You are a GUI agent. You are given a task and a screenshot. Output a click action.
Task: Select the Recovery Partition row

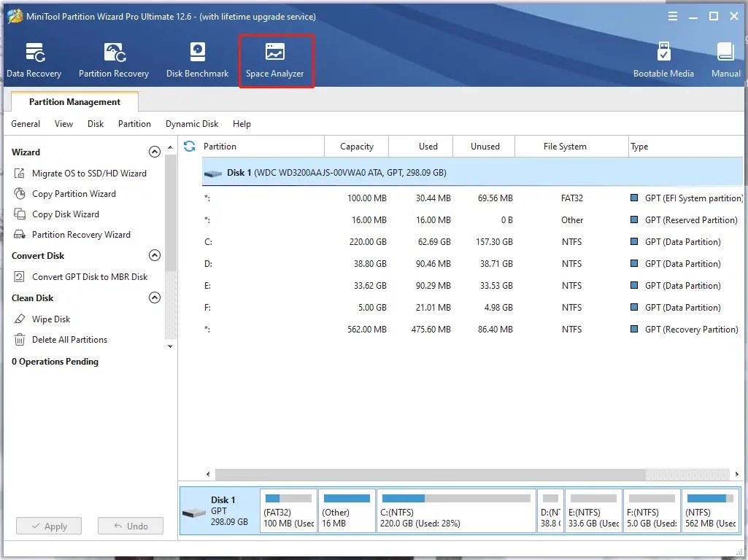(x=472, y=330)
